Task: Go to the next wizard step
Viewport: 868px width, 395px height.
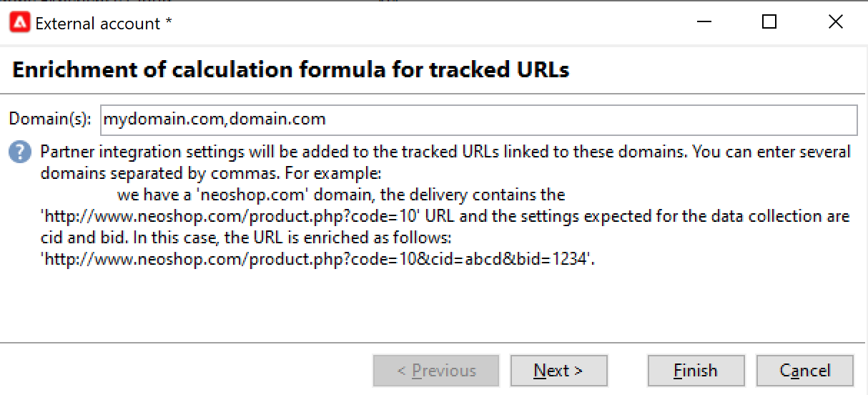Action: 558,371
